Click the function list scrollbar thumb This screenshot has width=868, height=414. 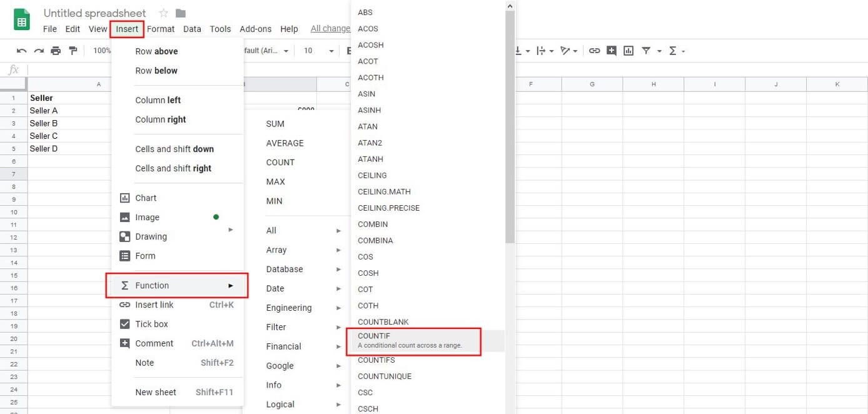click(x=510, y=125)
